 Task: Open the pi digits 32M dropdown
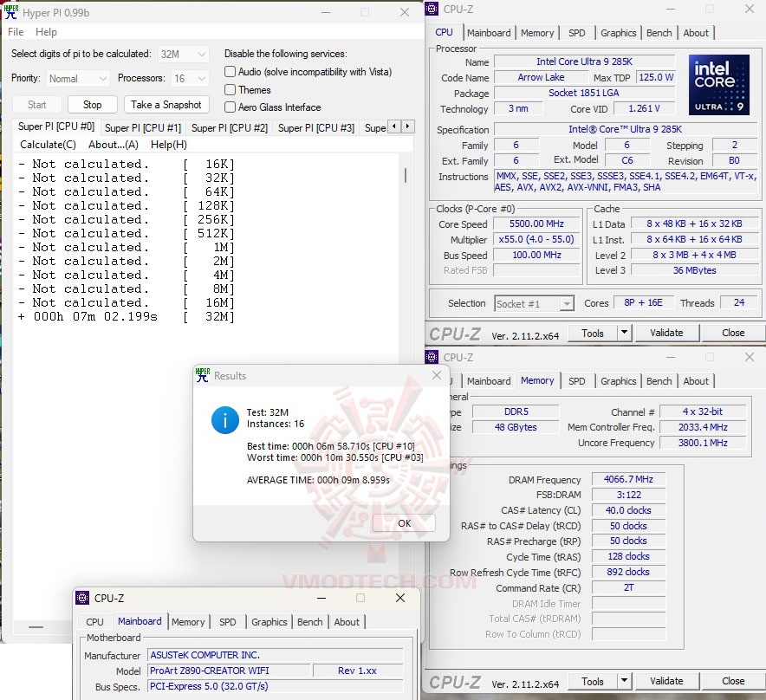[185, 54]
